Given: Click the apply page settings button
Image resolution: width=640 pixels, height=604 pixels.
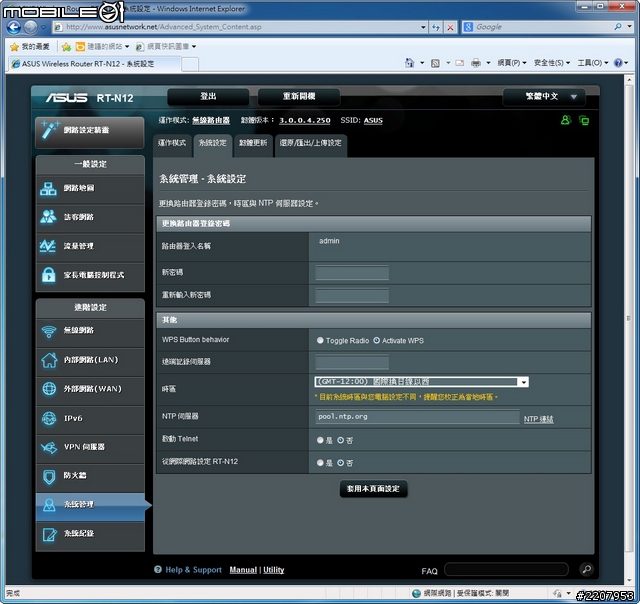Looking at the screenshot, I should 373,489.
